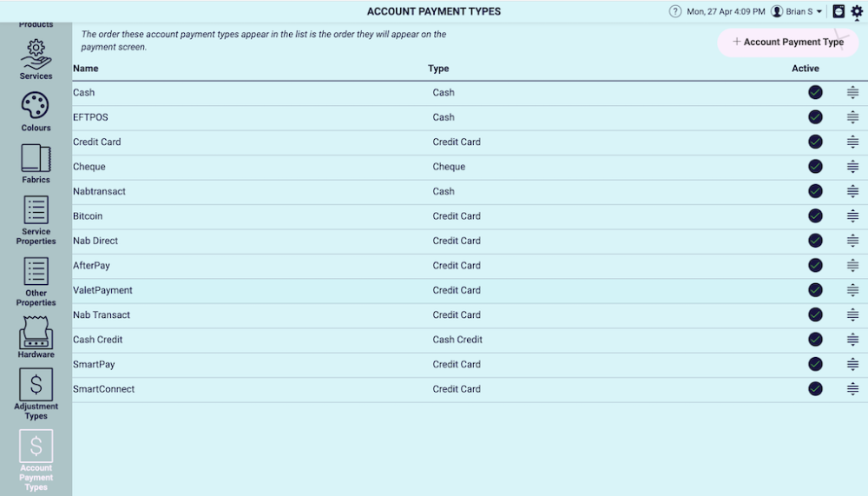868x496 pixels.
Task: Select the Account Payment Types sidebar tab
Action: pyautogui.click(x=36, y=460)
